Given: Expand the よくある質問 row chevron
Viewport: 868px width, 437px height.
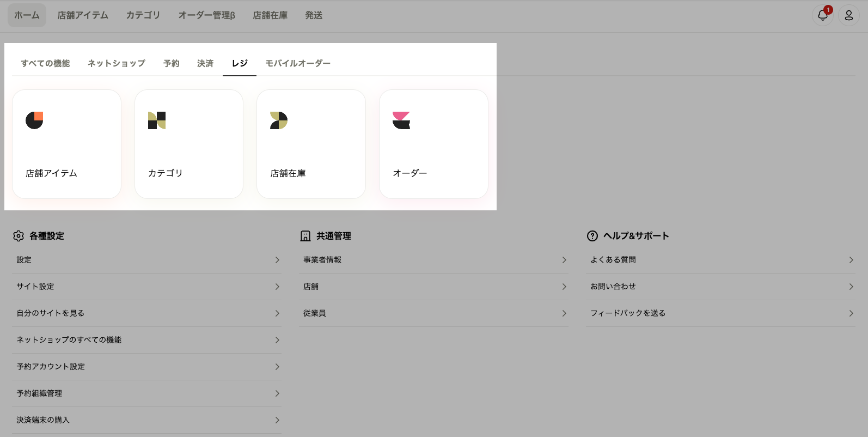Looking at the screenshot, I should click(x=851, y=260).
